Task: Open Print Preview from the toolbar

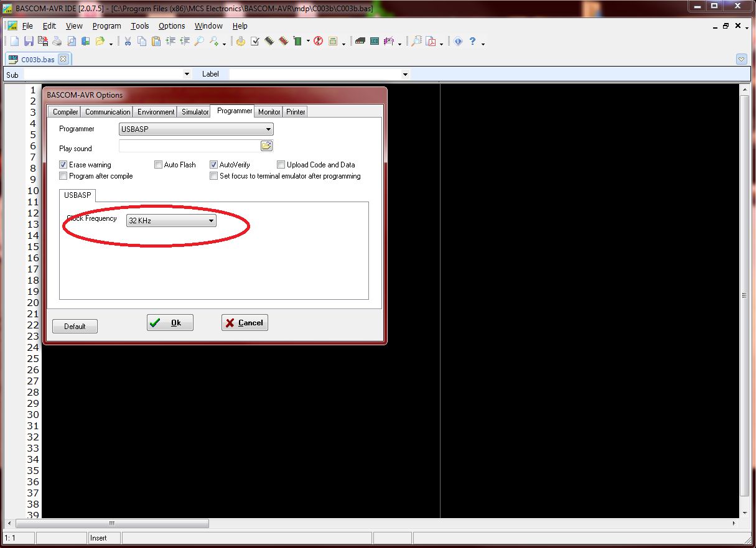Action: click(72, 41)
